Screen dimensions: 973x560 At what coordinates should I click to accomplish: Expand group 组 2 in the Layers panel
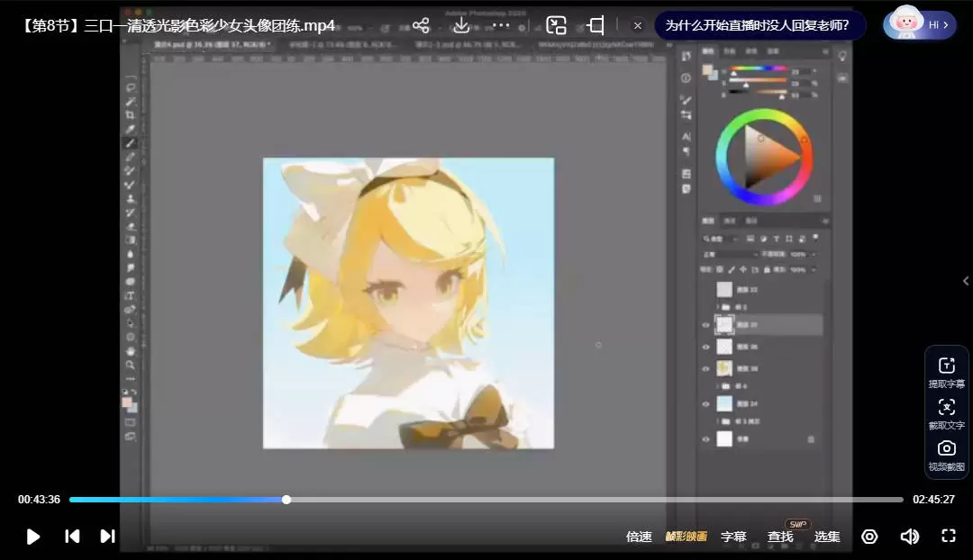coord(717,306)
